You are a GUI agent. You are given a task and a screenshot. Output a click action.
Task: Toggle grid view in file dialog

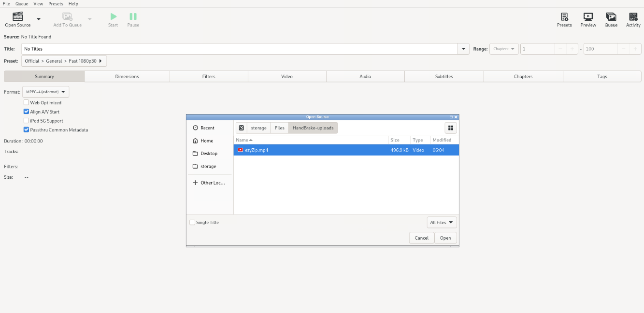pyautogui.click(x=451, y=128)
